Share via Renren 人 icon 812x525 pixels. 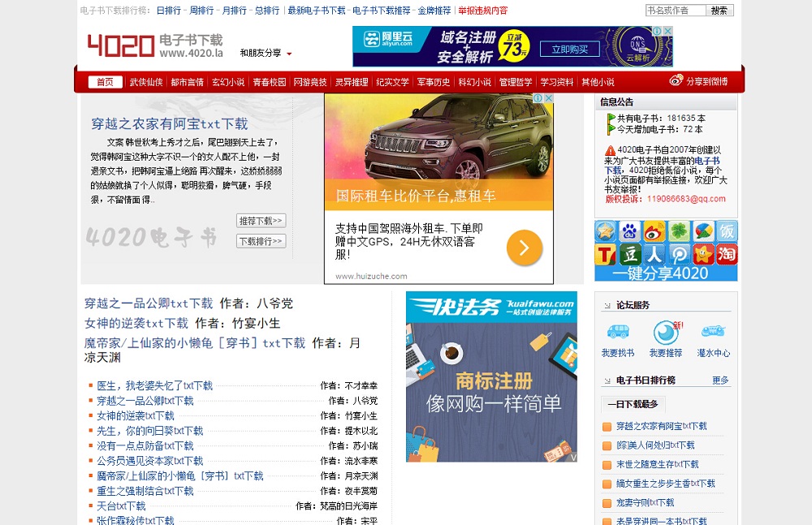point(654,254)
